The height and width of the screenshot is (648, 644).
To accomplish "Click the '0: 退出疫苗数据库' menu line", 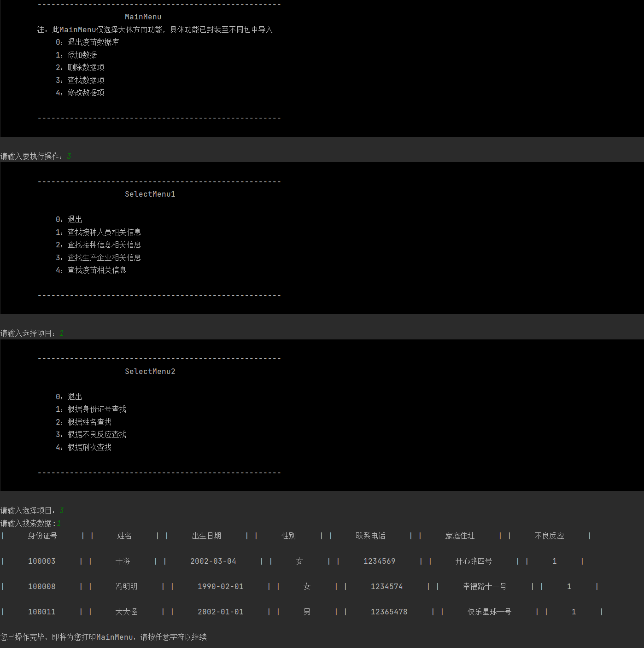I will [88, 42].
